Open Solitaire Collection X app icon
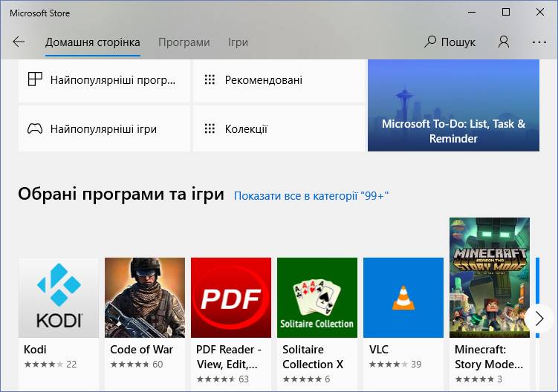Viewport: 558px width, 392px height. [317, 298]
